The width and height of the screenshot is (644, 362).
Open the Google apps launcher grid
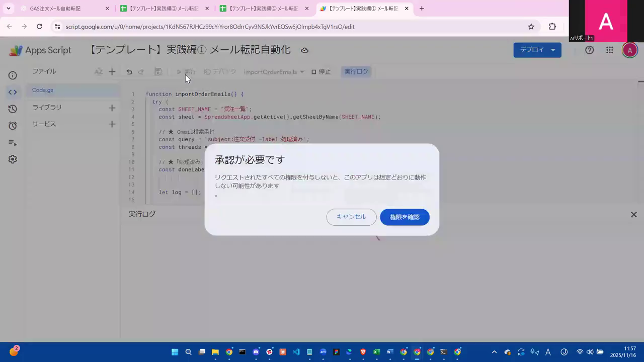[609, 50]
